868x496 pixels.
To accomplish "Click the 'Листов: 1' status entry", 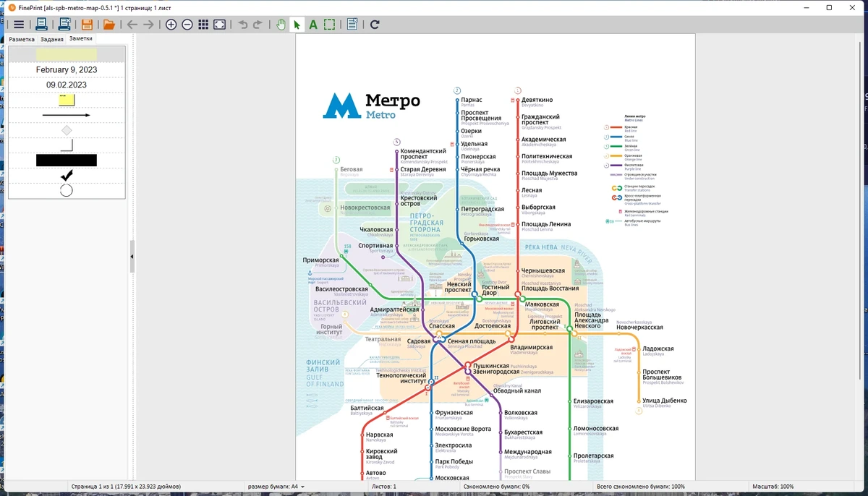I will click(x=383, y=487).
